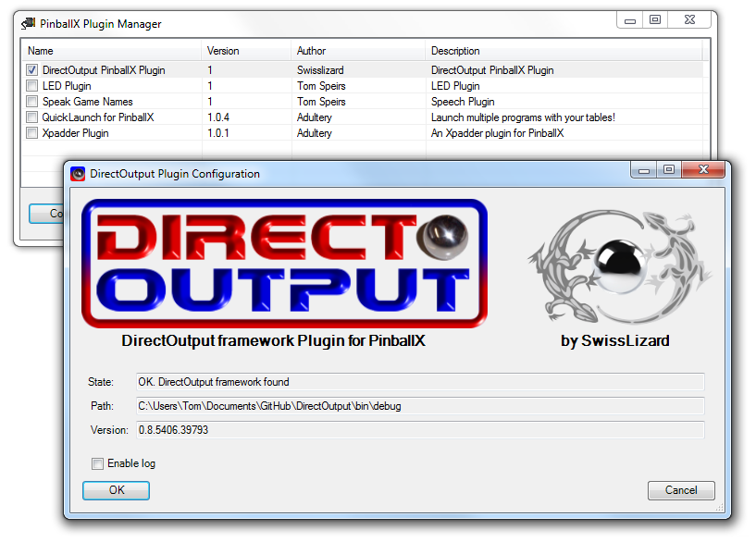Sort plugins by the Author column header
Image resolution: width=756 pixels, height=542 pixels.
[358, 51]
